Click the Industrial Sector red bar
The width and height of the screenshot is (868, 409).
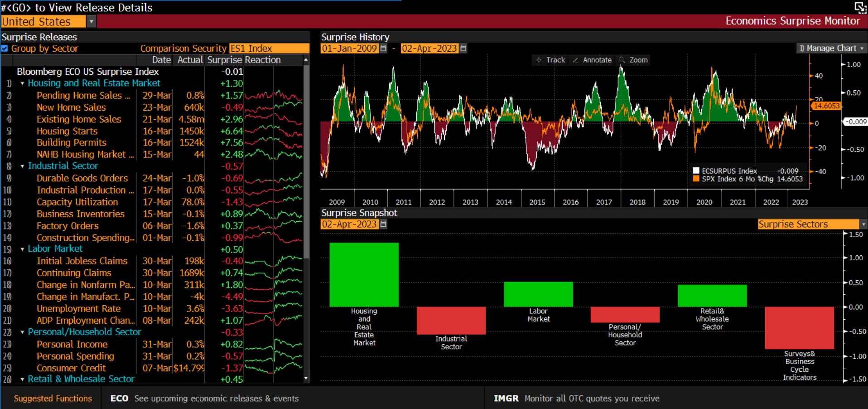[451, 321]
